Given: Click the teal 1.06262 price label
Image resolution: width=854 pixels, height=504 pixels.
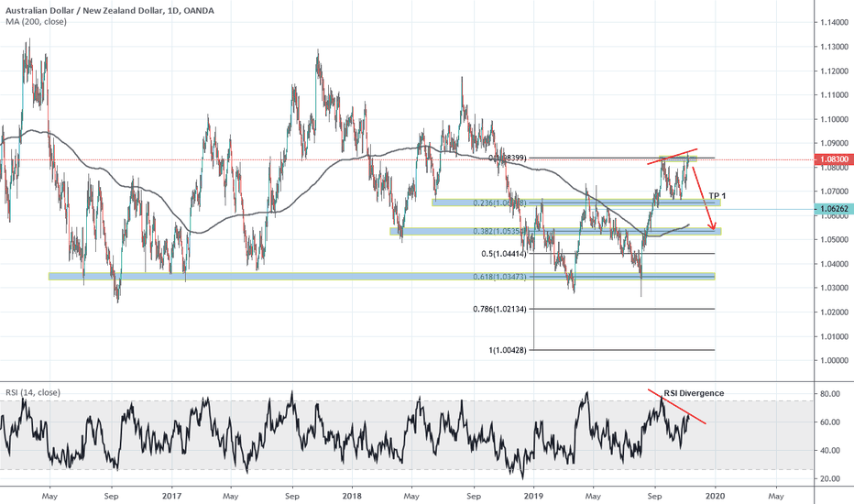Looking at the screenshot, I should pyautogui.click(x=831, y=209).
